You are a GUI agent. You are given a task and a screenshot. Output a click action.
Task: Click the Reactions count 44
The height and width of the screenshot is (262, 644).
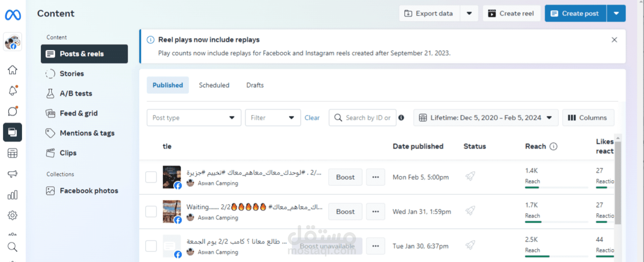[599, 239]
